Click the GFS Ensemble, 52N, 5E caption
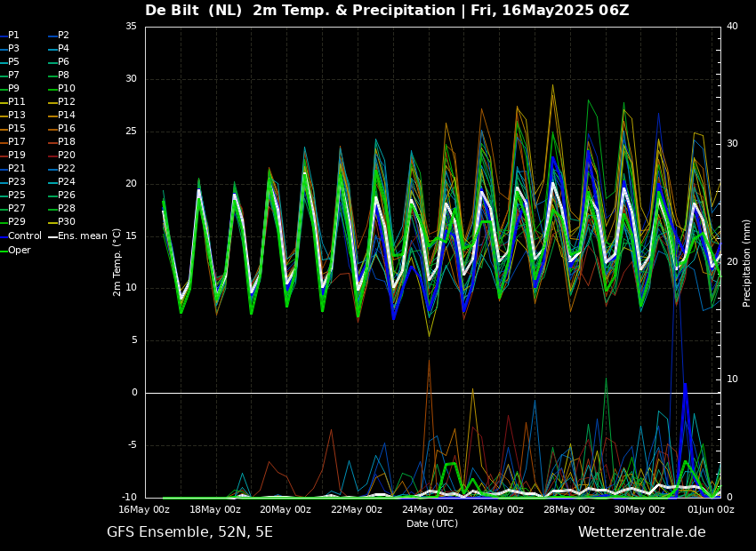This screenshot has height=551, width=756. [x=189, y=532]
